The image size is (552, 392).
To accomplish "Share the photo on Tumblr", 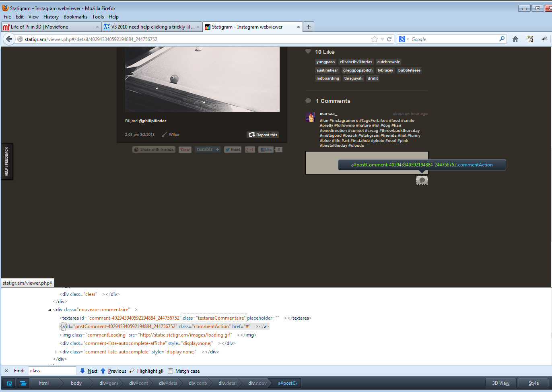I will [208, 150].
